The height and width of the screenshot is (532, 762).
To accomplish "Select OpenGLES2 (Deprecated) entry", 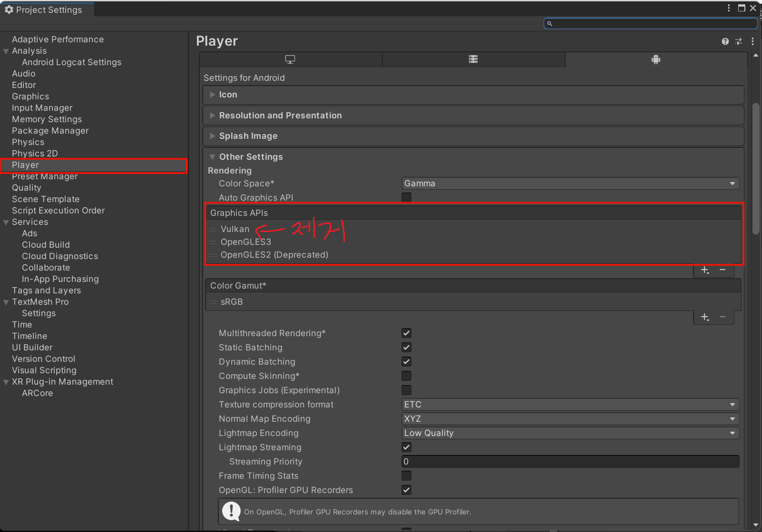I will pos(274,255).
